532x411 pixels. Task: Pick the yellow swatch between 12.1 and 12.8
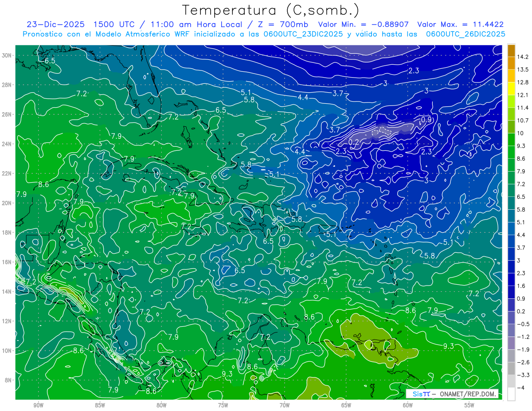tap(511, 88)
